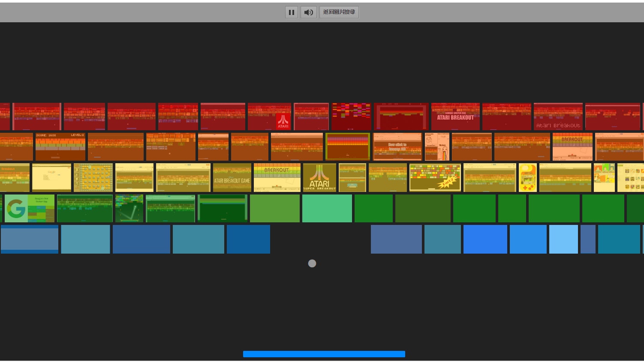Select the "ATARI SUPER BREAKOUT" thumbnail
Viewport: 644px width, 362px height.
[320, 177]
